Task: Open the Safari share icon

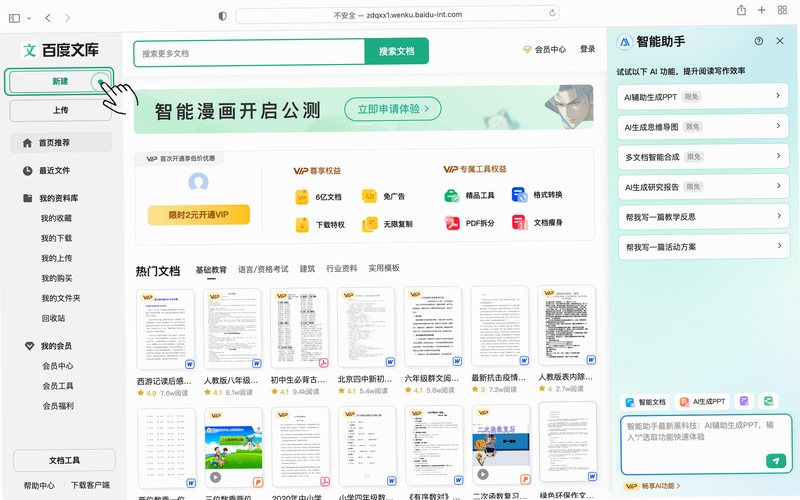Action: click(x=741, y=10)
